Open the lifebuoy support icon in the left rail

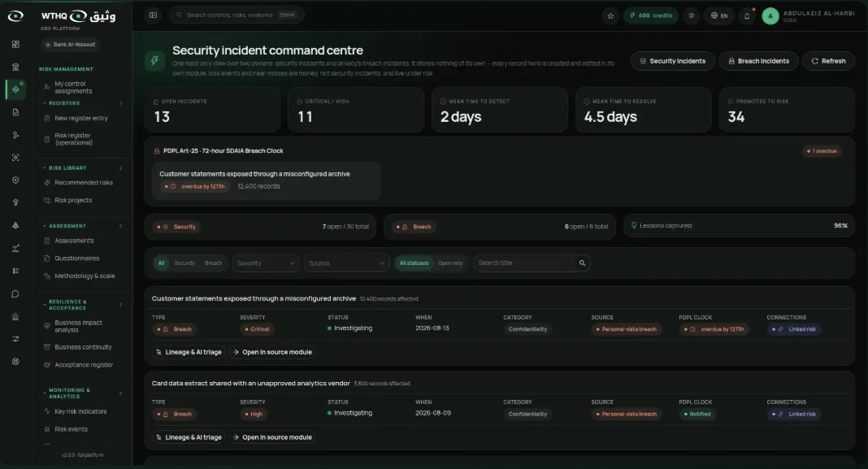[x=15, y=362]
